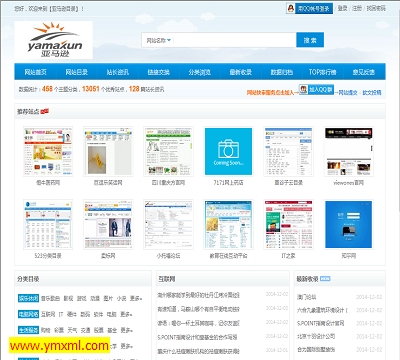Click the blue search button
This screenshot has width=400, height=360.
[x=310, y=40]
